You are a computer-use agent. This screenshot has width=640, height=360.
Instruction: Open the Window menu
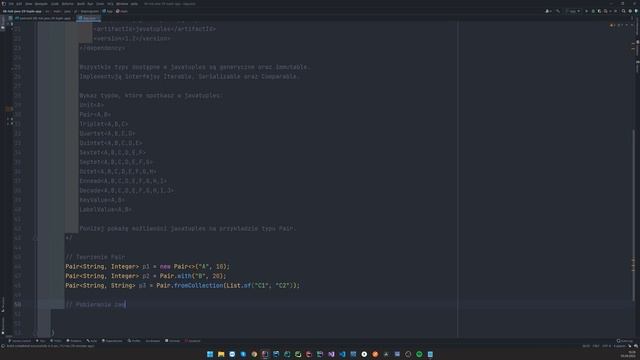tap(122, 4)
